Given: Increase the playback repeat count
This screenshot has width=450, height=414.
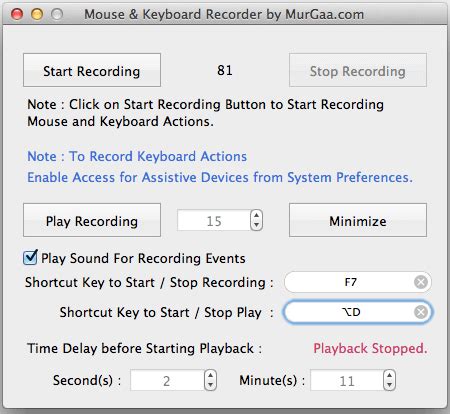Looking at the screenshot, I should coord(256,215).
